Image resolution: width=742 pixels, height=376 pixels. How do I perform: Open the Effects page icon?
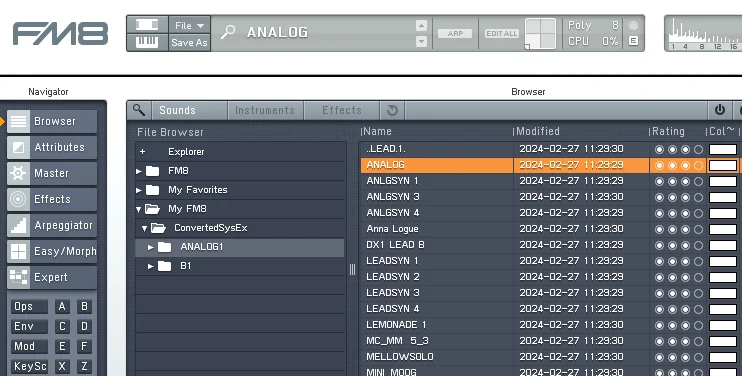click(18, 200)
